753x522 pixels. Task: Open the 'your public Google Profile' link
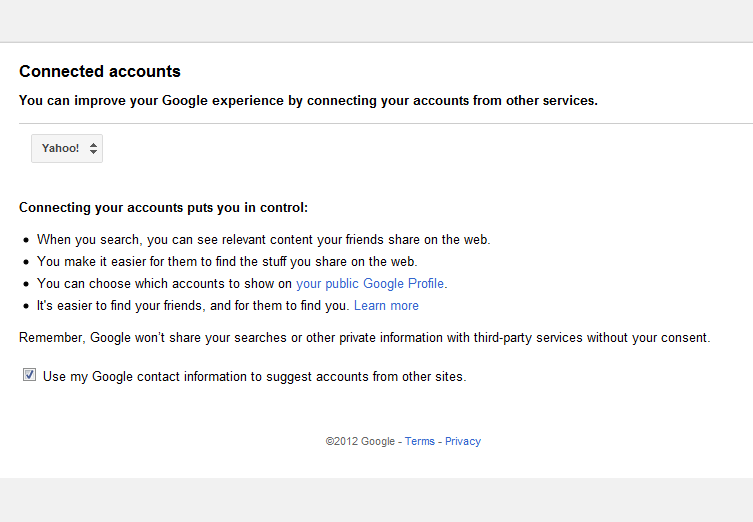coord(371,283)
